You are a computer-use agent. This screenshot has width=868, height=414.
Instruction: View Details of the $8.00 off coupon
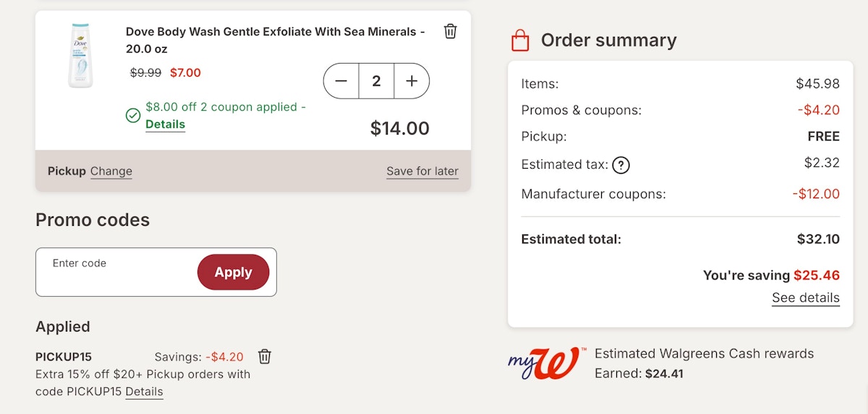(165, 124)
